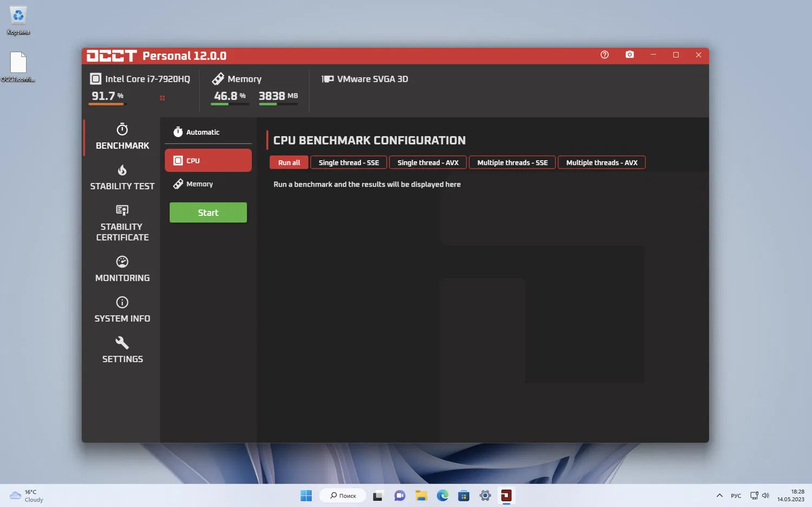
Task: Open the Settings wrench section
Action: [x=122, y=350]
